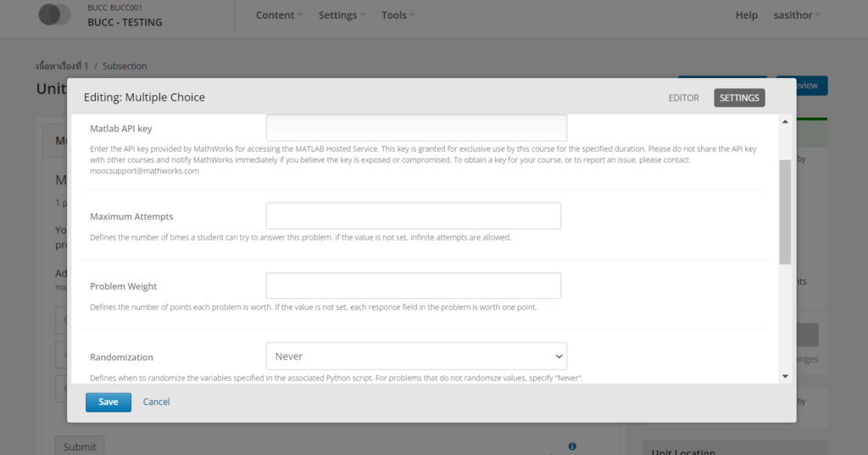The image size is (868, 455).
Task: Click the Maximum Attempts input field
Action: click(414, 216)
